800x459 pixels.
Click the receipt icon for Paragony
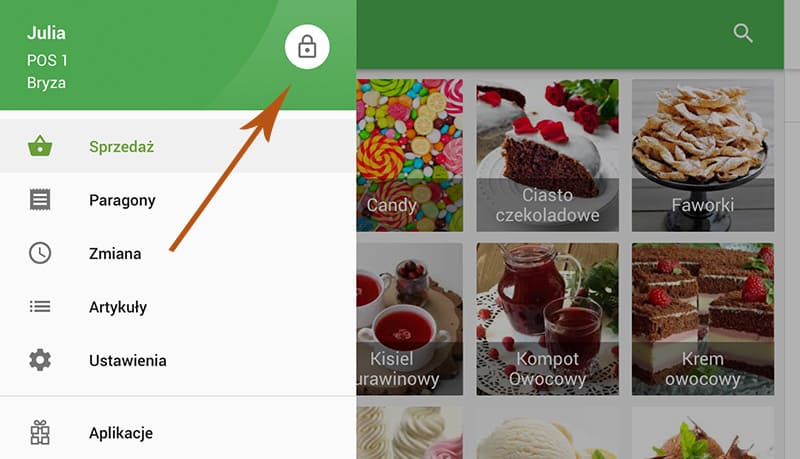pyautogui.click(x=40, y=199)
